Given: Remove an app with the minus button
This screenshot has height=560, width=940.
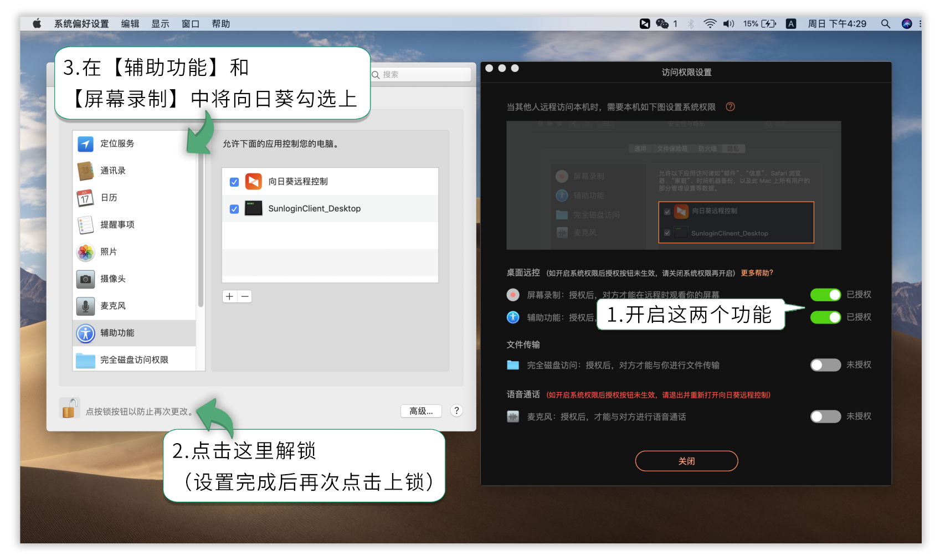Looking at the screenshot, I should coord(245,296).
